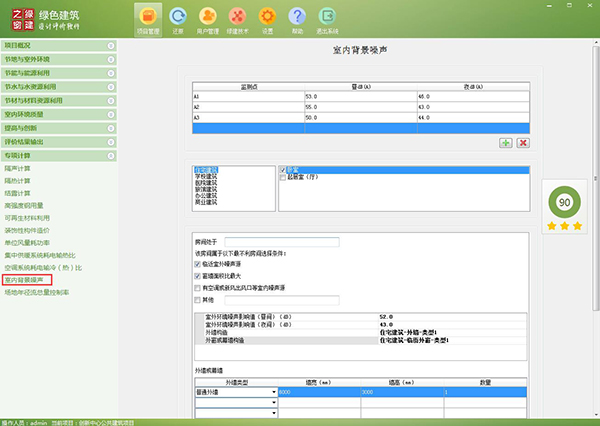The height and width of the screenshot is (426, 600).
Task: Click 场地年径流总量控制率 link
Action: click(37, 293)
